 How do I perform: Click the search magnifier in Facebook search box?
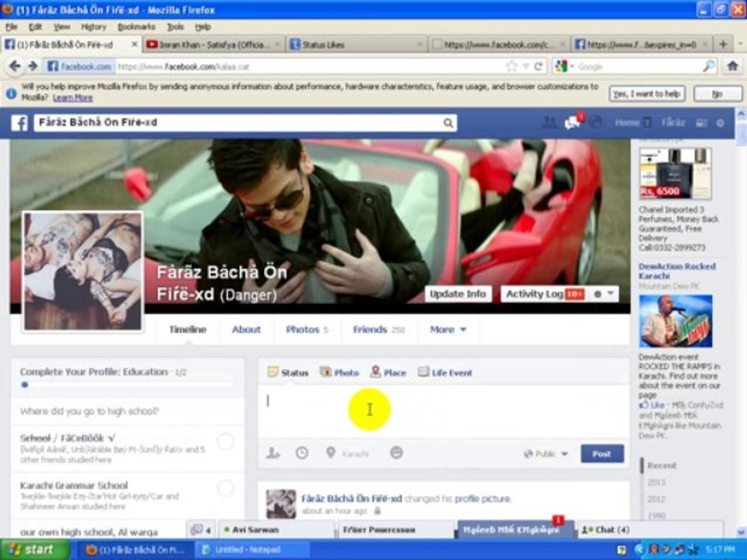(x=448, y=123)
